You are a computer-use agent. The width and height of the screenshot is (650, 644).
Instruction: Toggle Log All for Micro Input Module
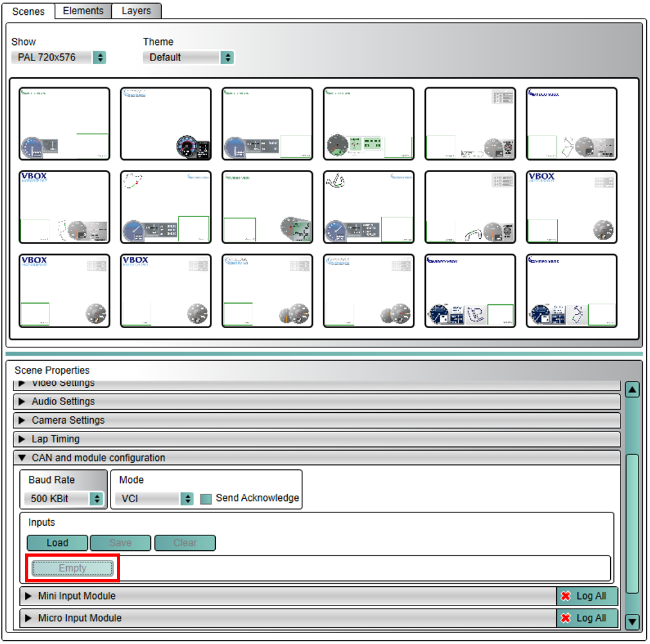pyautogui.click(x=587, y=618)
